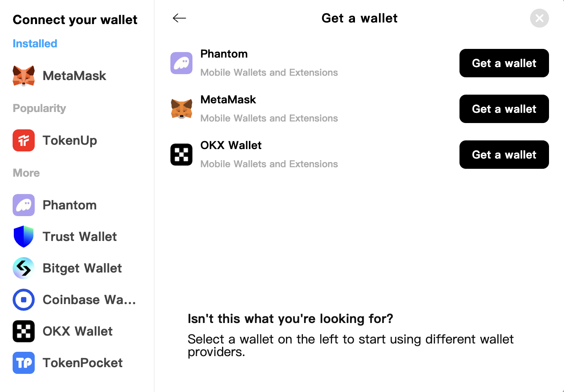Choose Bitget Wallet entry text
Viewport: 564px width, 392px height.
(82, 268)
